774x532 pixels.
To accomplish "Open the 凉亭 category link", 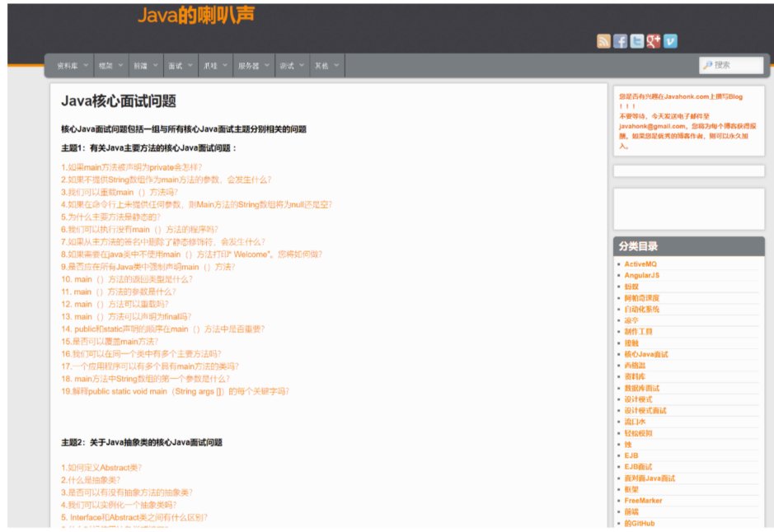I will coord(631,320).
